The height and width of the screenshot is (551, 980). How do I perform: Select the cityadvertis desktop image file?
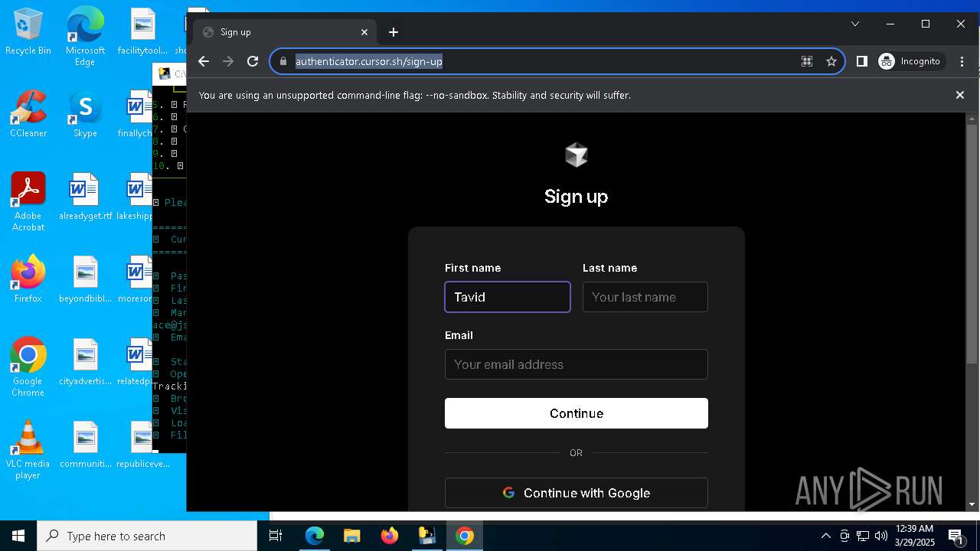(x=85, y=362)
